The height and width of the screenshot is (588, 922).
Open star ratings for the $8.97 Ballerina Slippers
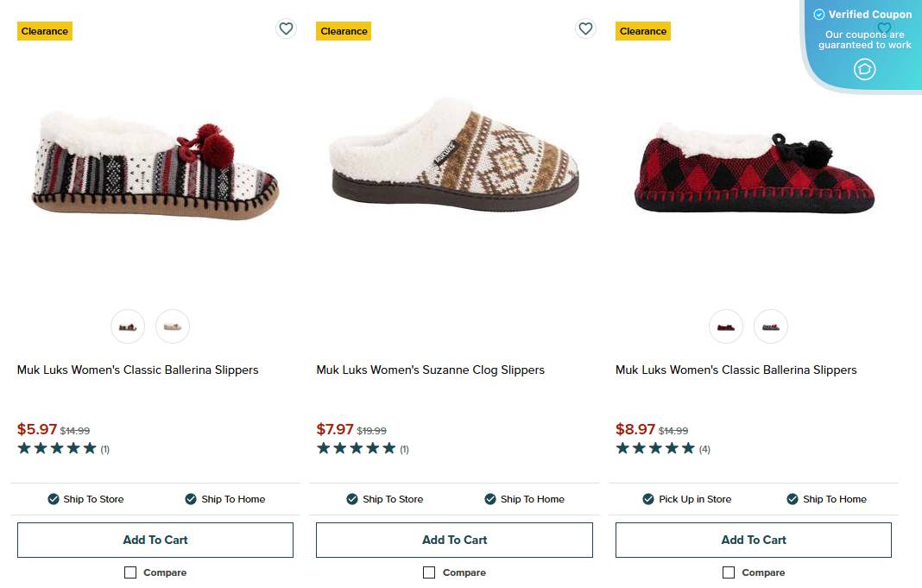point(655,448)
